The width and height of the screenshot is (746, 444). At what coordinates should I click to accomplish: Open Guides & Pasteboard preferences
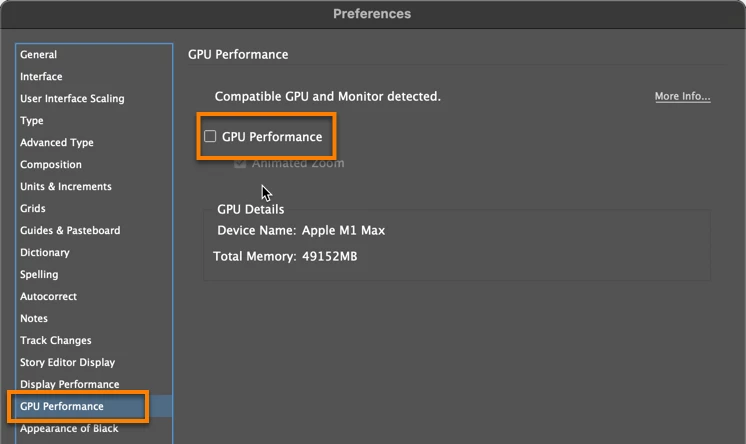point(70,230)
